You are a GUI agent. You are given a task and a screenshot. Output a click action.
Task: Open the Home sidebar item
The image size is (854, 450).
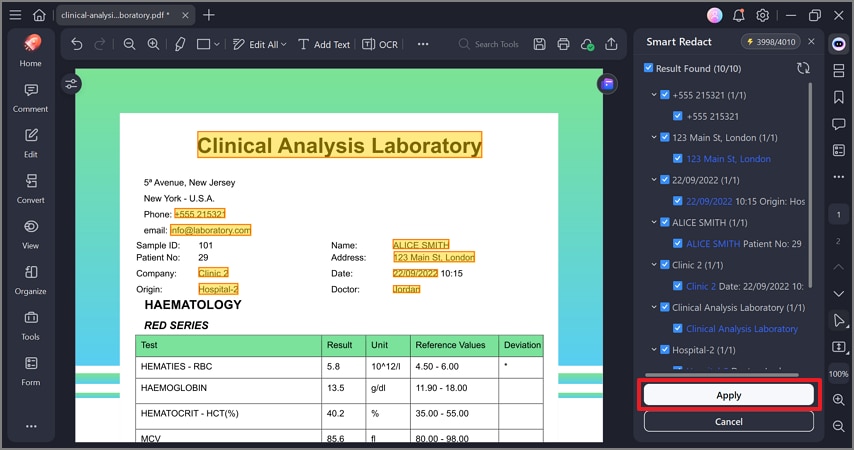click(x=30, y=50)
